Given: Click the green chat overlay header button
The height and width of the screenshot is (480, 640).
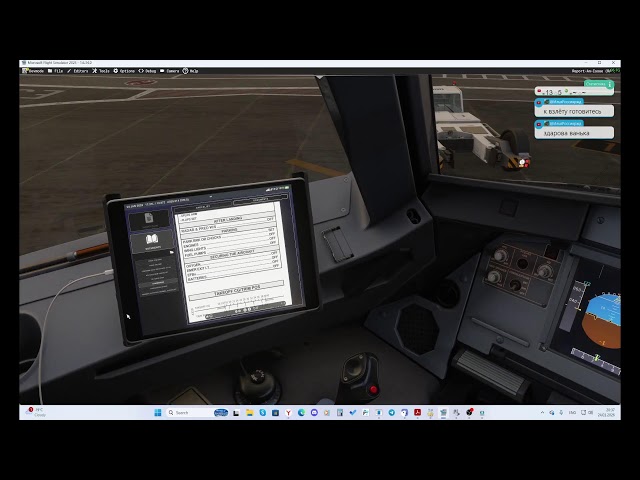Looking at the screenshot, I should click(598, 84).
